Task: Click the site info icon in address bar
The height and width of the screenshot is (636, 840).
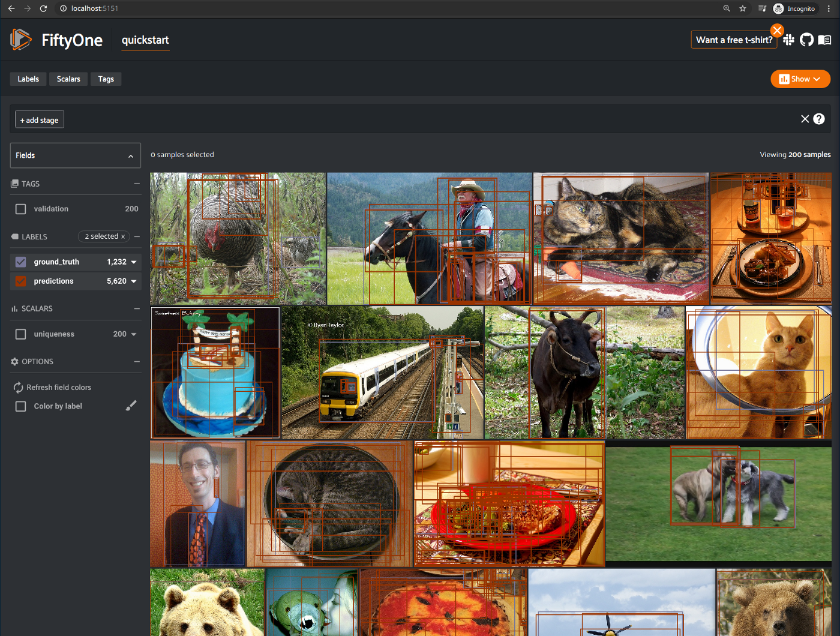Action: pos(63,8)
